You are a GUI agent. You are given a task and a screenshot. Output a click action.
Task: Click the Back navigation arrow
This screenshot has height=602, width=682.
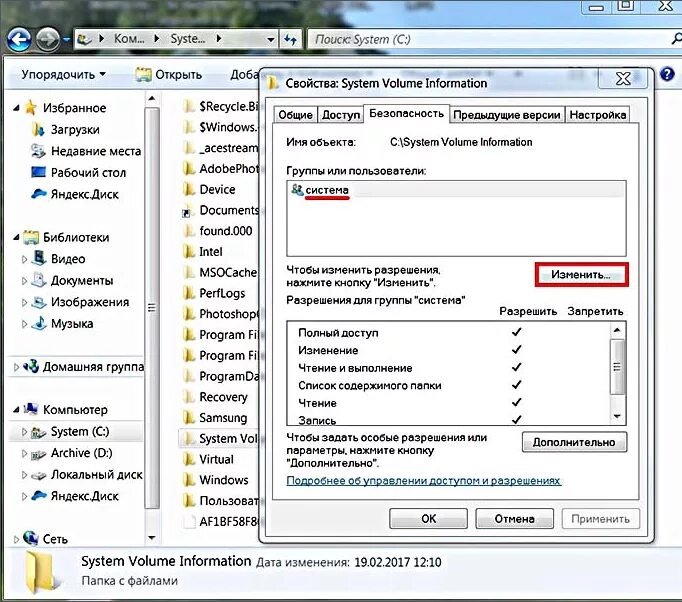coord(19,40)
